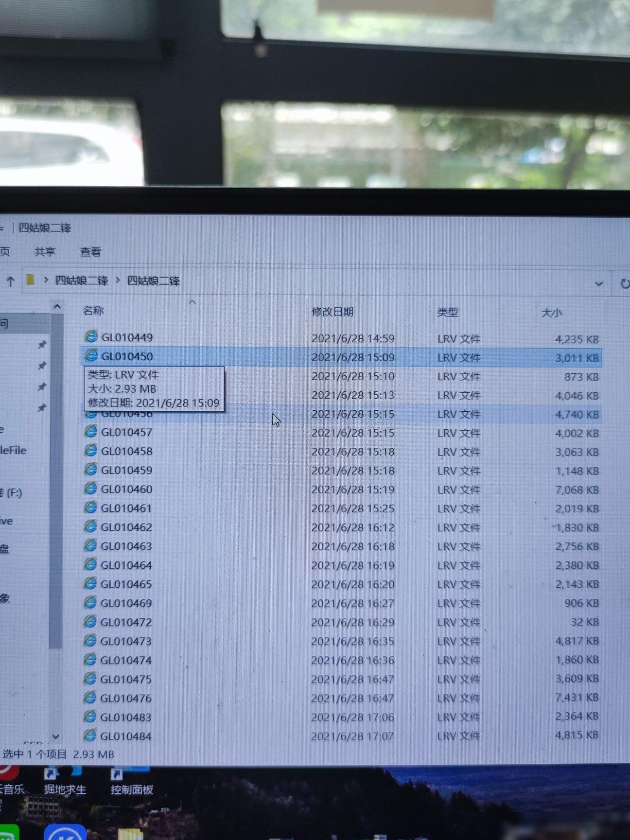Select the GL010476 file icon
The height and width of the screenshot is (840, 630).
point(90,697)
